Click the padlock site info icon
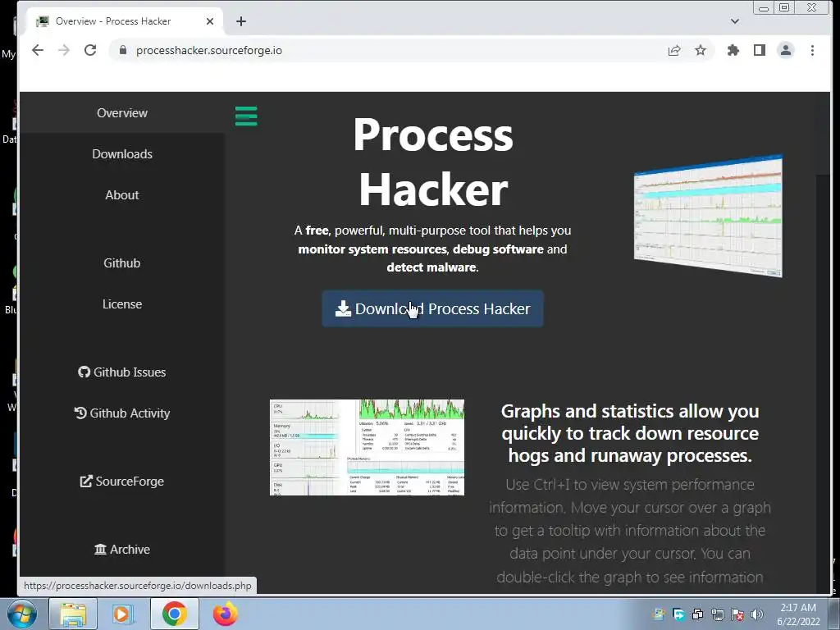This screenshot has width=840, height=630. pos(123,50)
